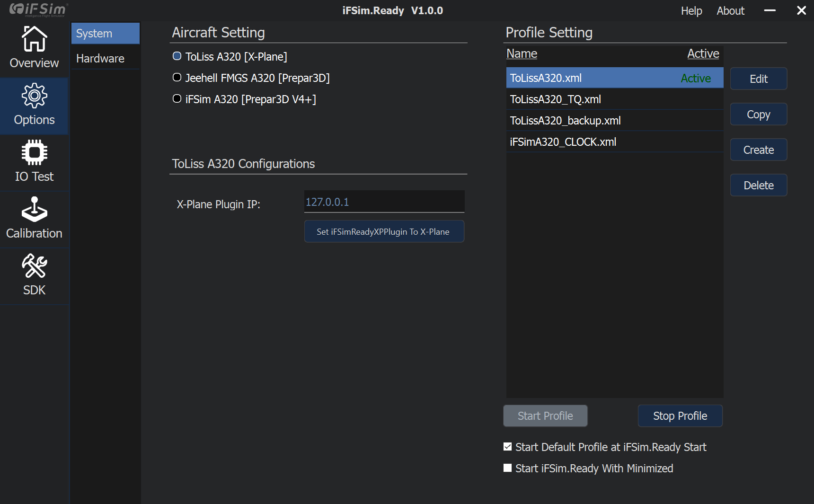Open IO Test chip icon
This screenshot has height=504, width=814.
click(x=34, y=152)
